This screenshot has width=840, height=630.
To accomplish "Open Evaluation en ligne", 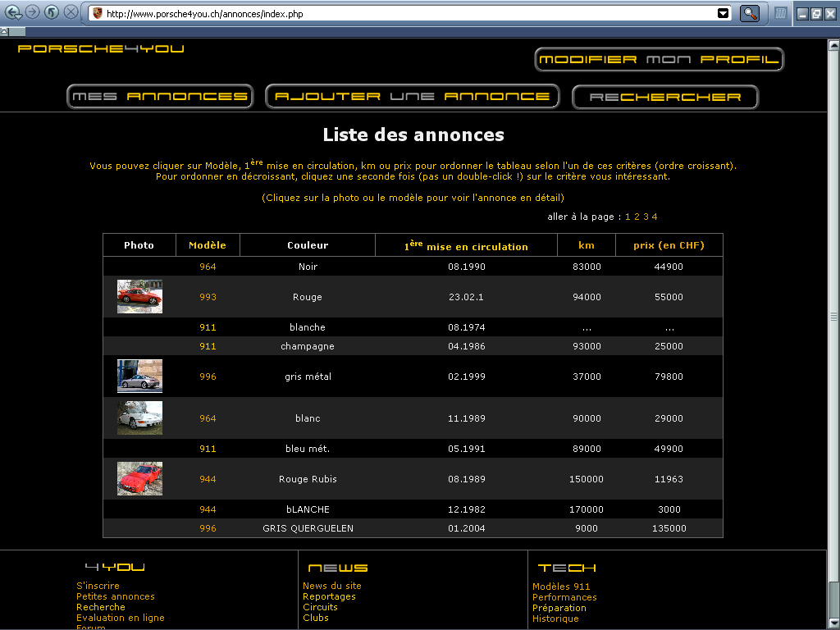I will pos(121,618).
